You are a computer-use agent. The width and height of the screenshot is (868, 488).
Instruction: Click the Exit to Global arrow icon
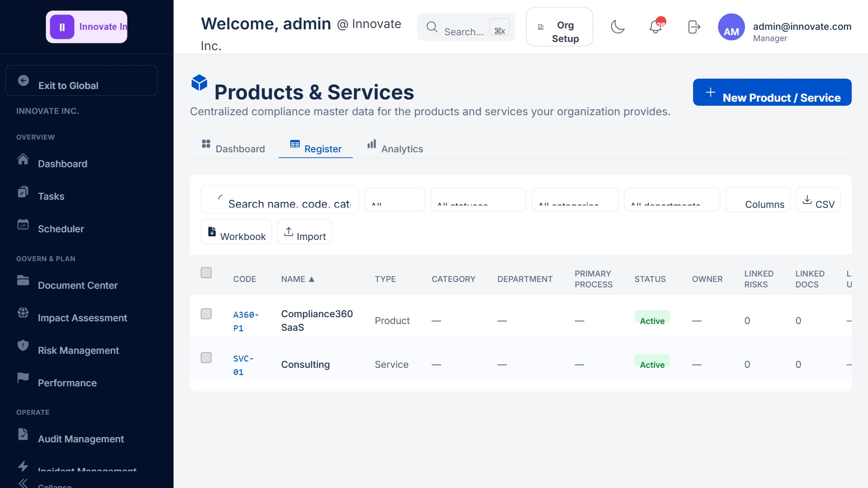24,80
